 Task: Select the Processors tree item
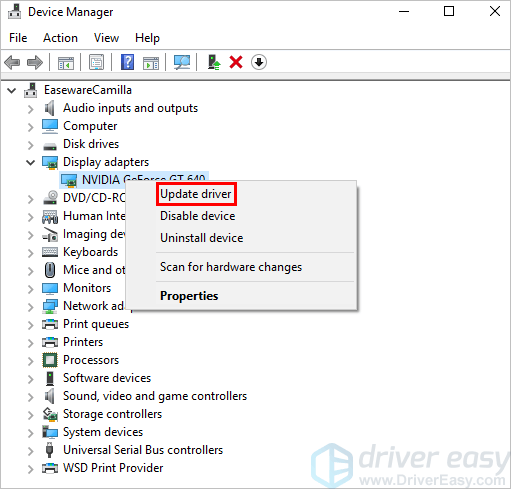91,360
